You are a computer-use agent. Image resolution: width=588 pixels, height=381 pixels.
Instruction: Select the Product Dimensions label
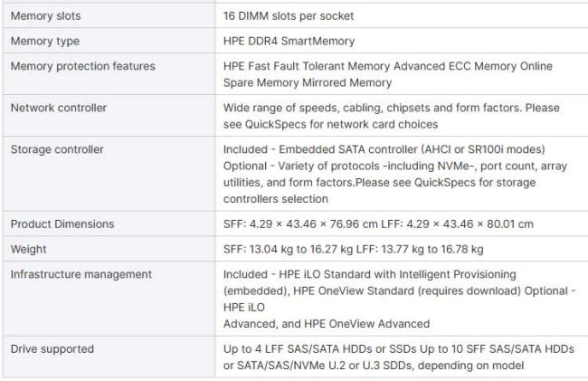pos(62,224)
